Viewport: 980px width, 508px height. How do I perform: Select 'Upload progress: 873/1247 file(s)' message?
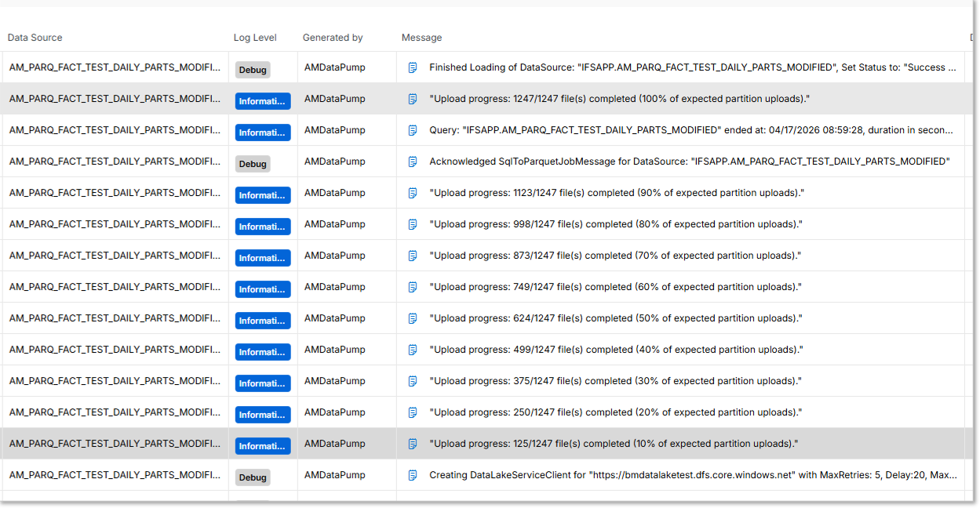[615, 256]
